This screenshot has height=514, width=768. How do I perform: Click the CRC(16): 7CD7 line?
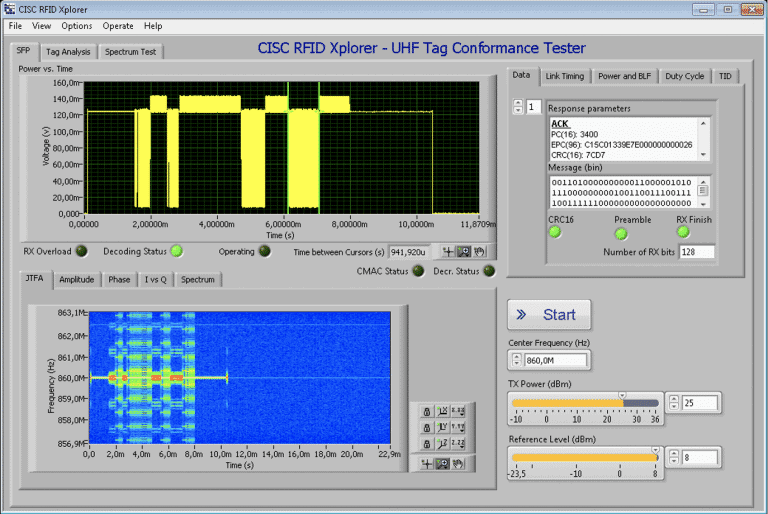pyautogui.click(x=578, y=155)
